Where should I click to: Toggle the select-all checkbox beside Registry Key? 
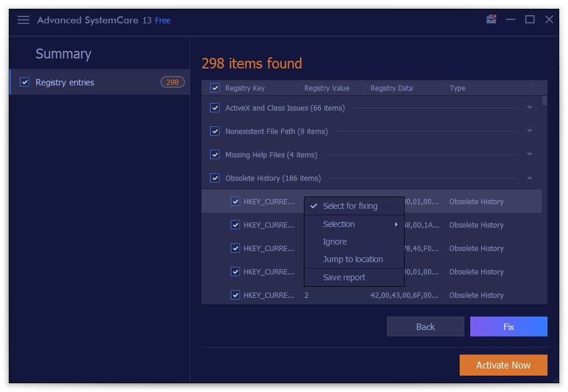pyautogui.click(x=215, y=88)
